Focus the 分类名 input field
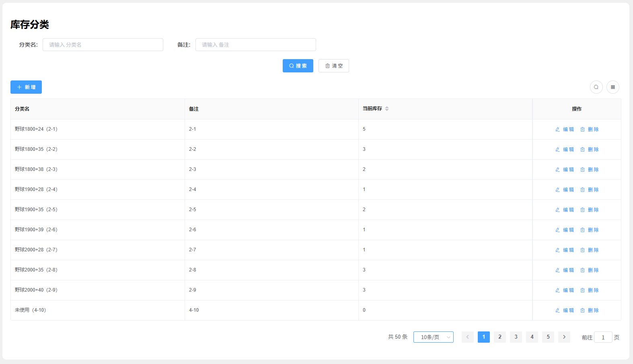This screenshot has width=633, height=364. (x=103, y=45)
